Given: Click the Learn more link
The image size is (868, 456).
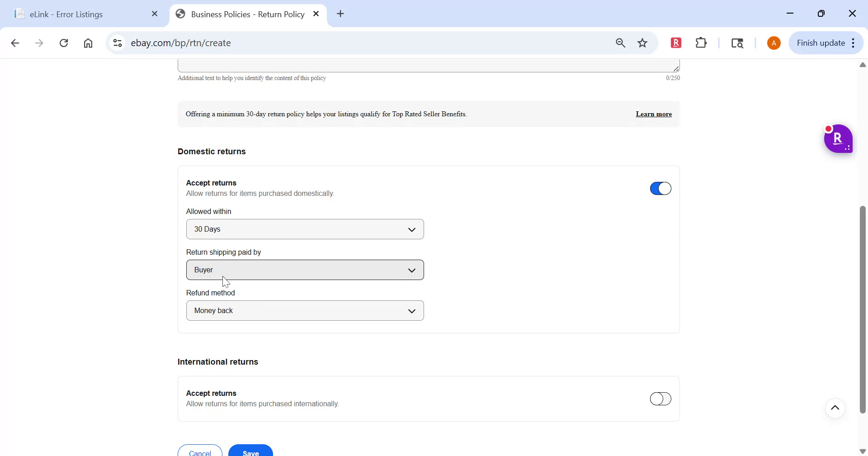Looking at the screenshot, I should (x=654, y=114).
